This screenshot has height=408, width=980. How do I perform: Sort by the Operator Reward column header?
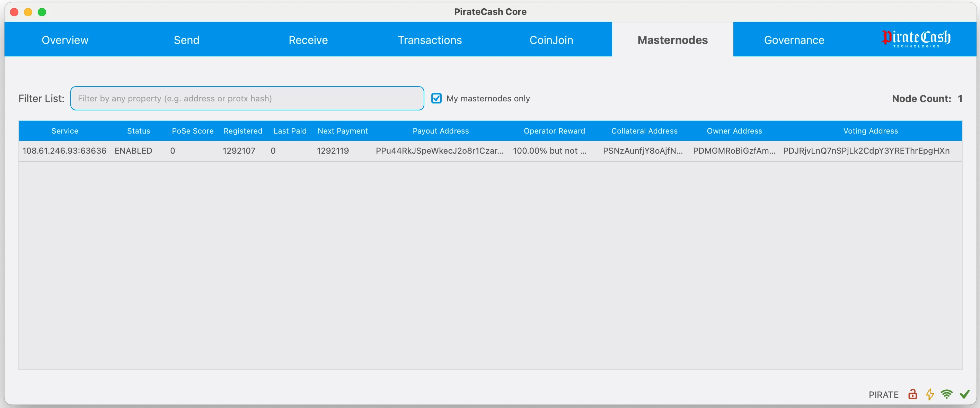[554, 131]
